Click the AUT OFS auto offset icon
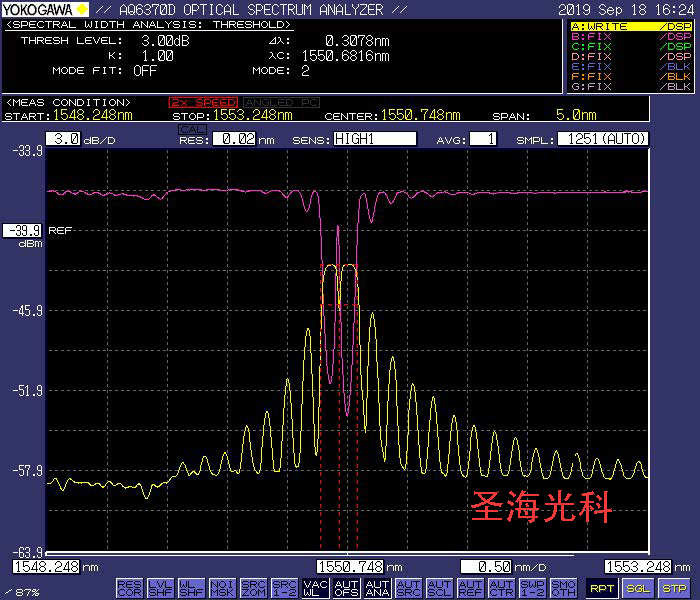 point(346,588)
